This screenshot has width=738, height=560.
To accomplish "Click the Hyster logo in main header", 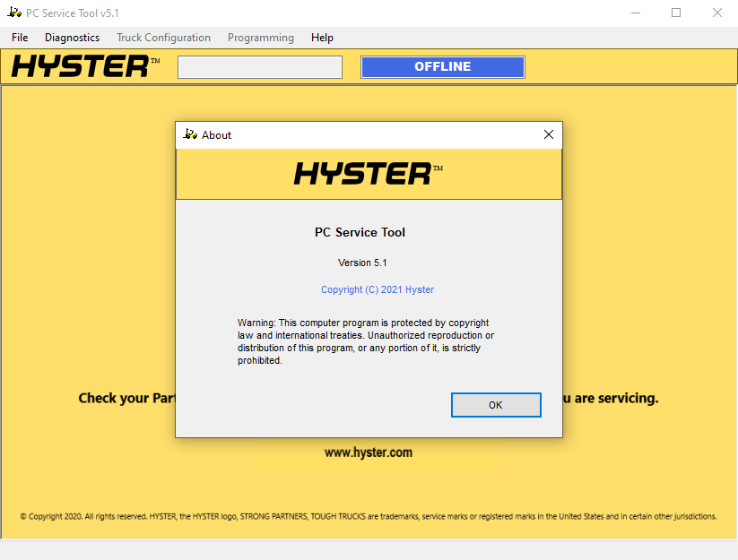I will click(86, 66).
